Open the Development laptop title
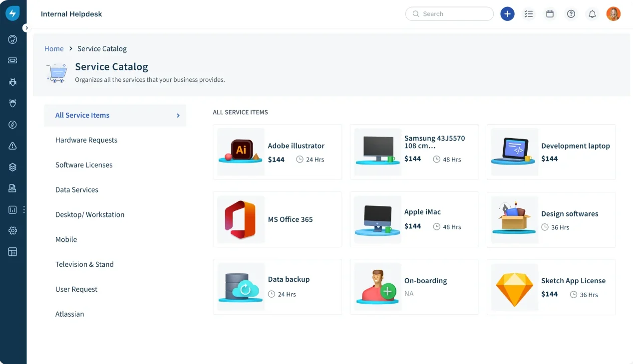The height and width of the screenshot is (364, 633). pyautogui.click(x=576, y=146)
